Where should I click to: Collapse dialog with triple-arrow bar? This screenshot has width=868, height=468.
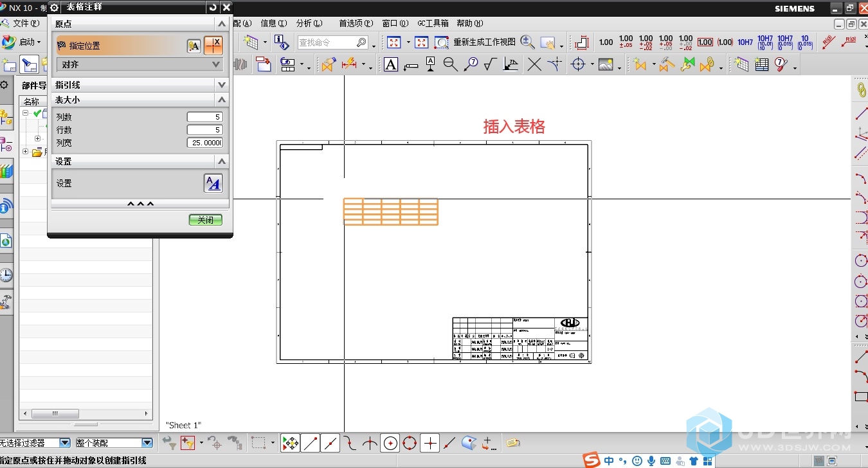tap(140, 204)
